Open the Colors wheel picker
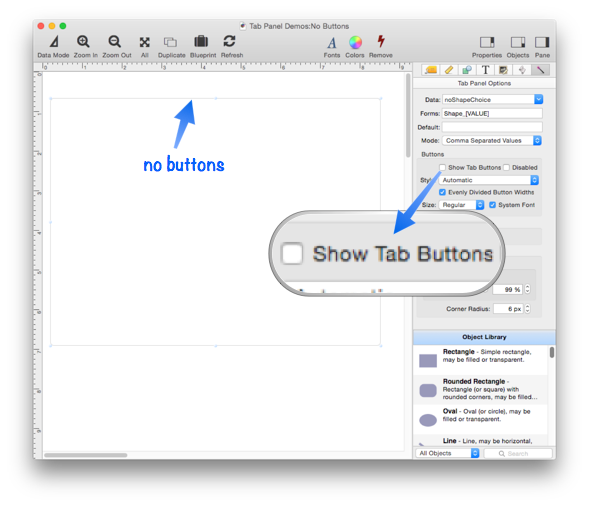 point(355,42)
